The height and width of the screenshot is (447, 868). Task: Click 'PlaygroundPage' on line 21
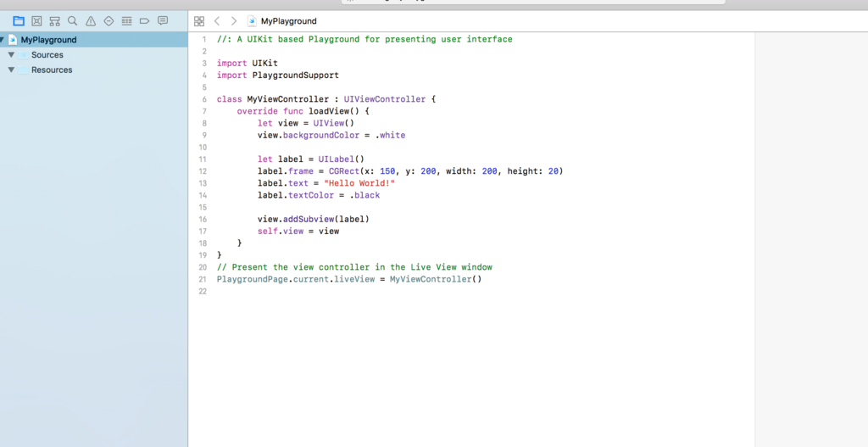click(x=253, y=279)
